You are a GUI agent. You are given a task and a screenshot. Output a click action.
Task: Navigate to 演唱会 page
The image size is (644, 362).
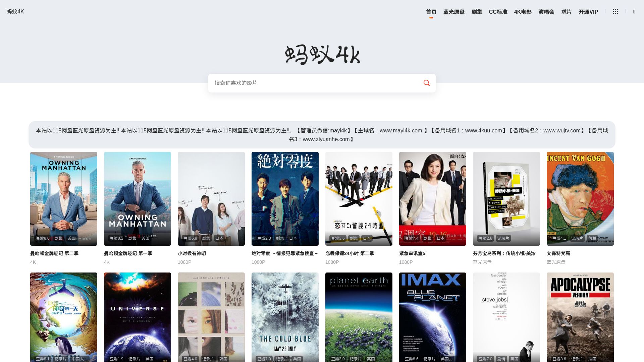pos(546,12)
